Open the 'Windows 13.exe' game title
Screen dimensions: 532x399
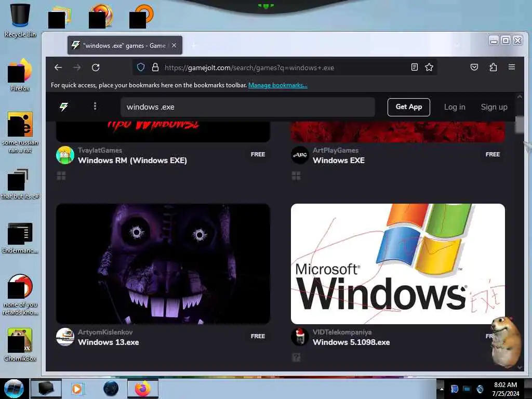click(108, 342)
